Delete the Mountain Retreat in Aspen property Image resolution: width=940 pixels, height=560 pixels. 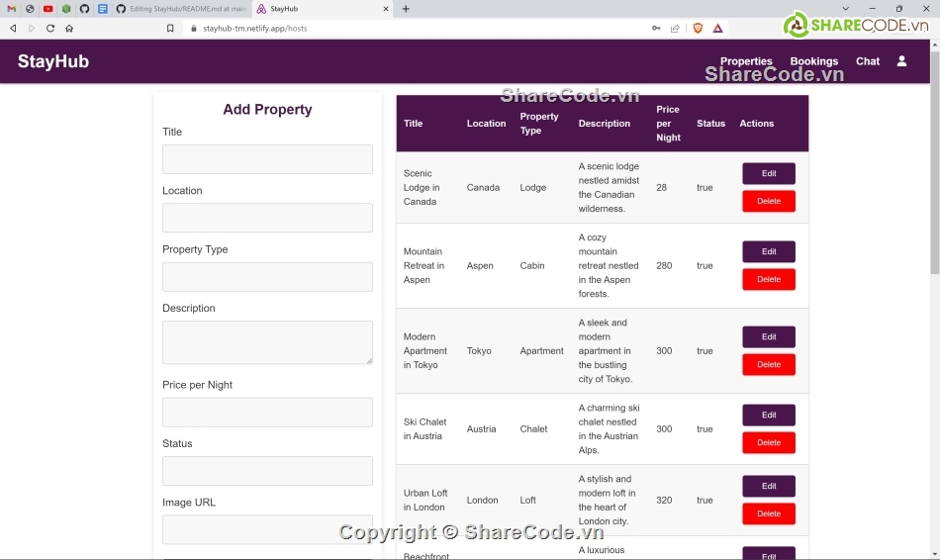coord(769,280)
